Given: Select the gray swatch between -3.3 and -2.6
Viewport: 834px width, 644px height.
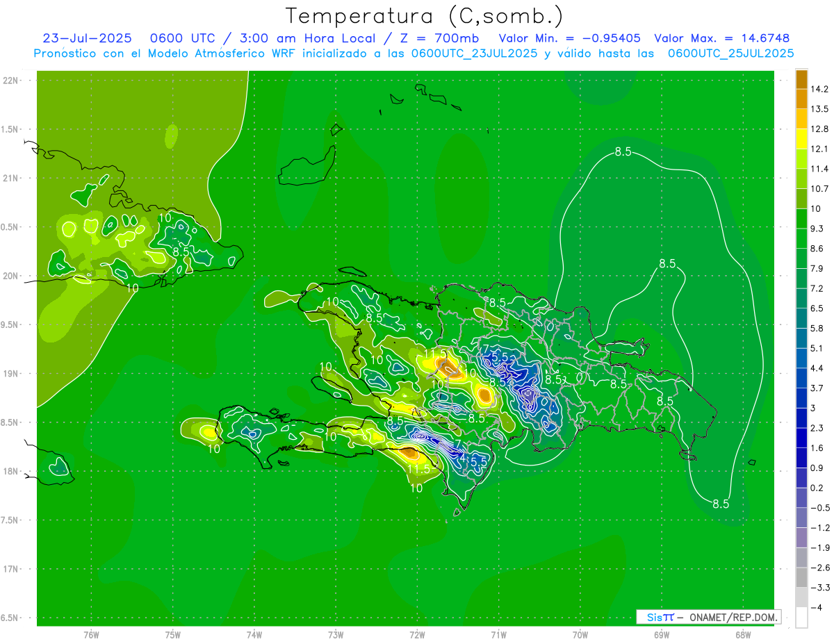Looking at the screenshot, I should pos(801,577).
